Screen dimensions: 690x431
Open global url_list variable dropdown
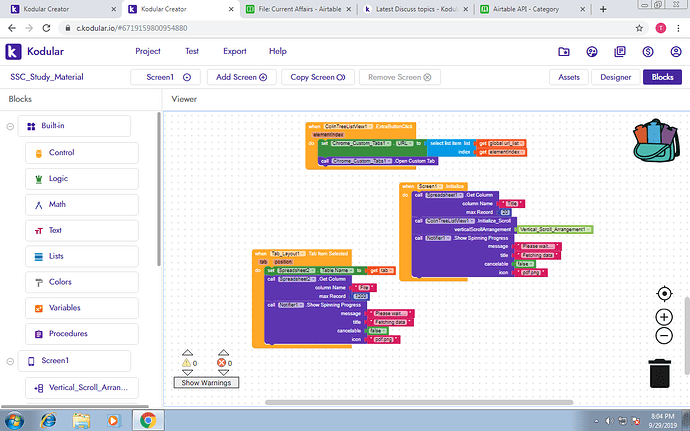coord(506,144)
